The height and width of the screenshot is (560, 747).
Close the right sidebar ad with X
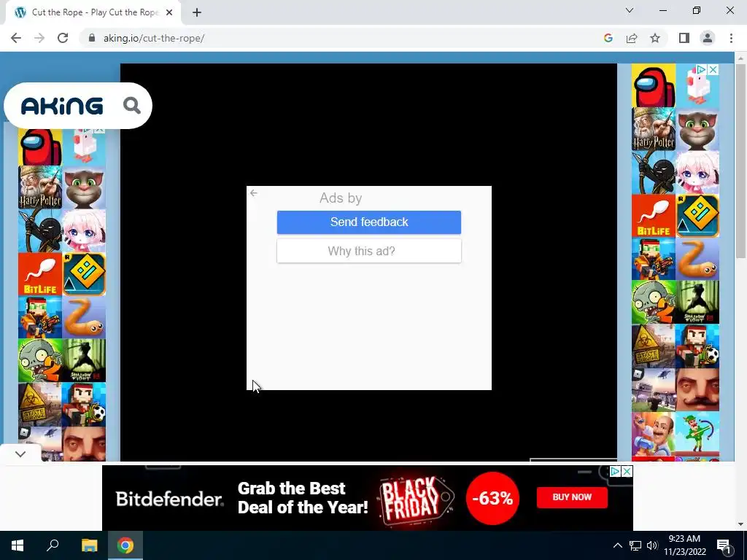[x=713, y=69]
